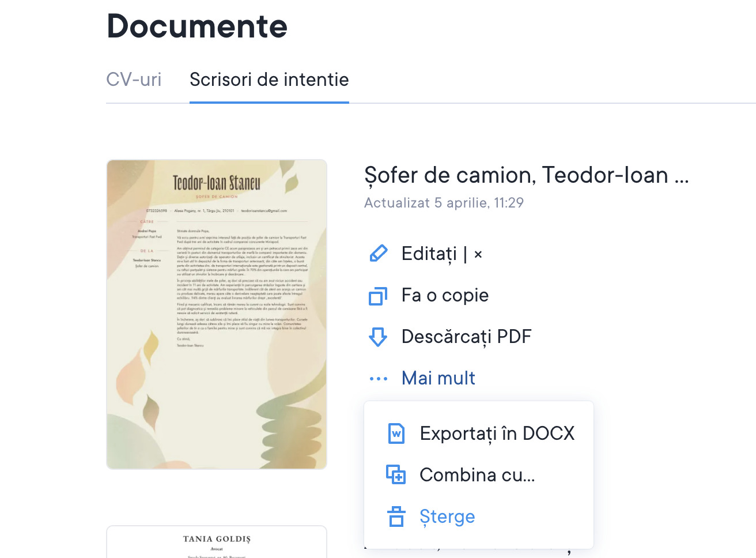Collapse the Mai mult options label
Viewport: 756px width, 558px height.
click(438, 378)
